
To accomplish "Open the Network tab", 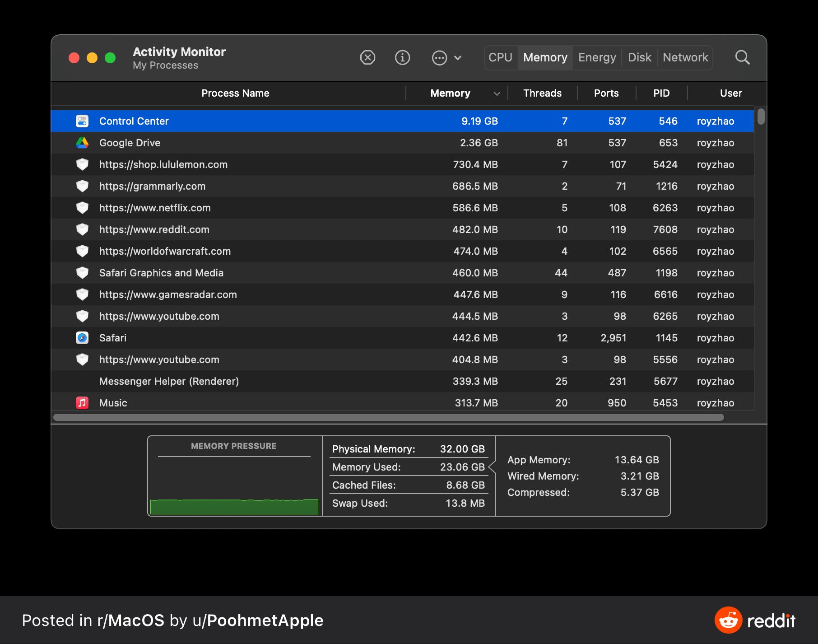I will [685, 57].
